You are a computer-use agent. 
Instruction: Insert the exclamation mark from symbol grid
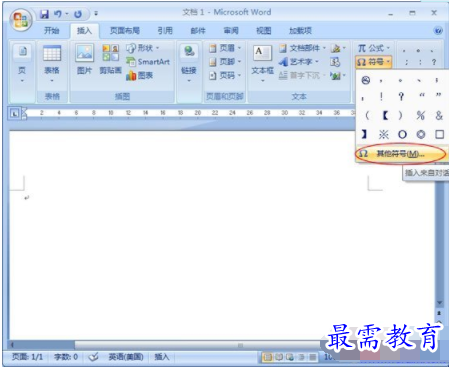click(x=382, y=97)
